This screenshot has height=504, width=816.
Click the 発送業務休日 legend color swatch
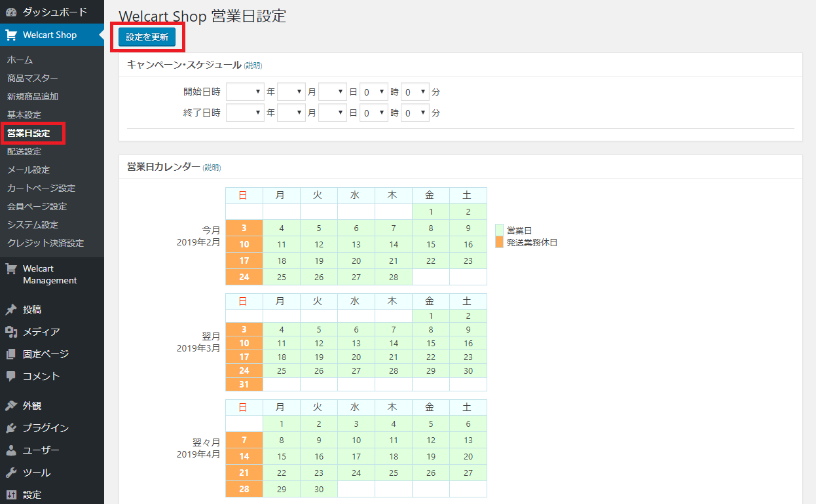(x=500, y=242)
